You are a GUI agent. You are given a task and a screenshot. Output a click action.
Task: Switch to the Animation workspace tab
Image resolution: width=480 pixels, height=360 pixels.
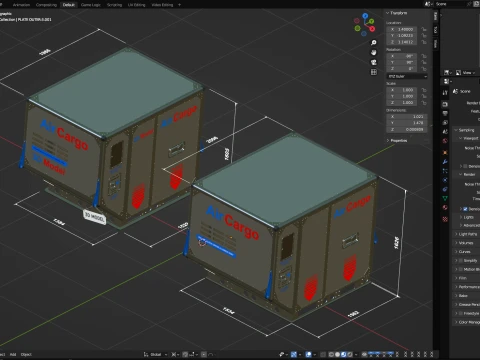coord(21,5)
